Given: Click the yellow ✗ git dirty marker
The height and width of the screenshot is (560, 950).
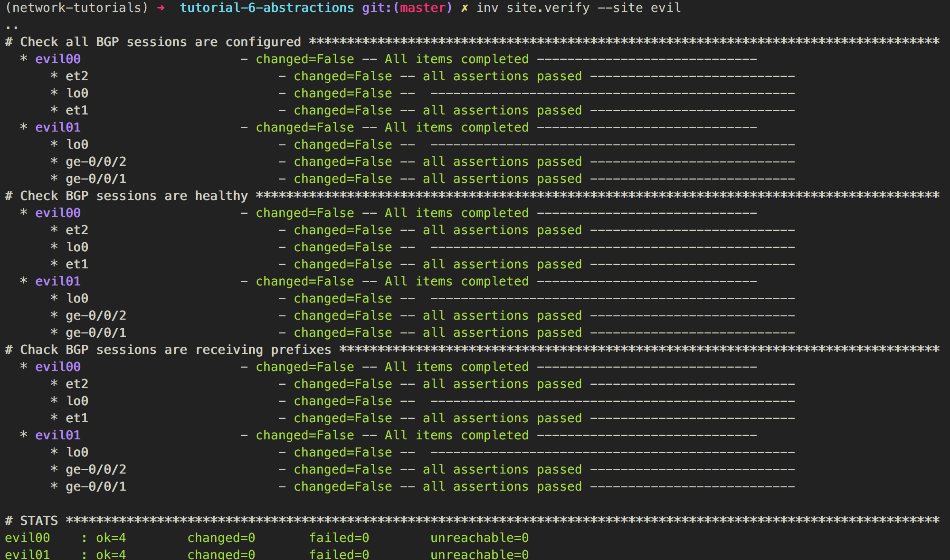Looking at the screenshot, I should pyautogui.click(x=465, y=8).
